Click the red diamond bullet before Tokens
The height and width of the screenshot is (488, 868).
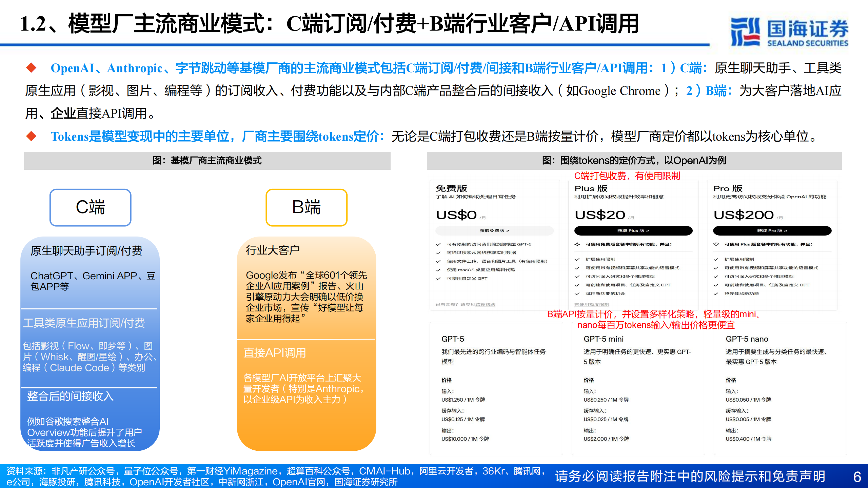click(x=31, y=136)
